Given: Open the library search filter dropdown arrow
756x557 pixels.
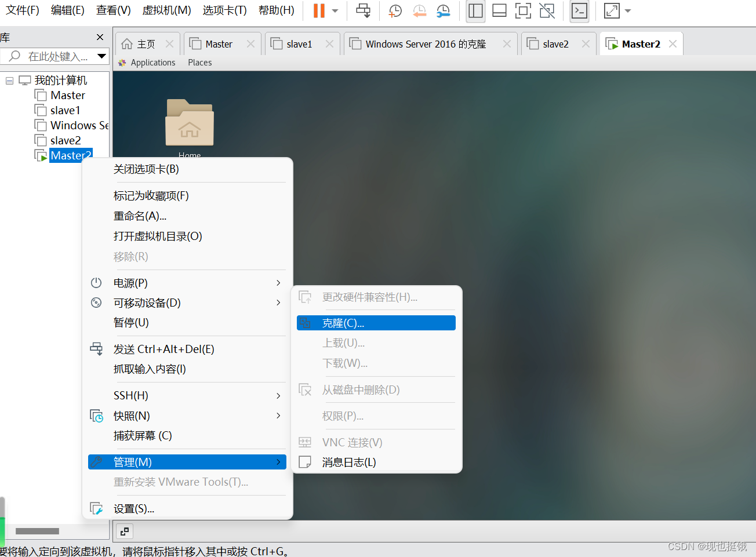Looking at the screenshot, I should pos(102,56).
